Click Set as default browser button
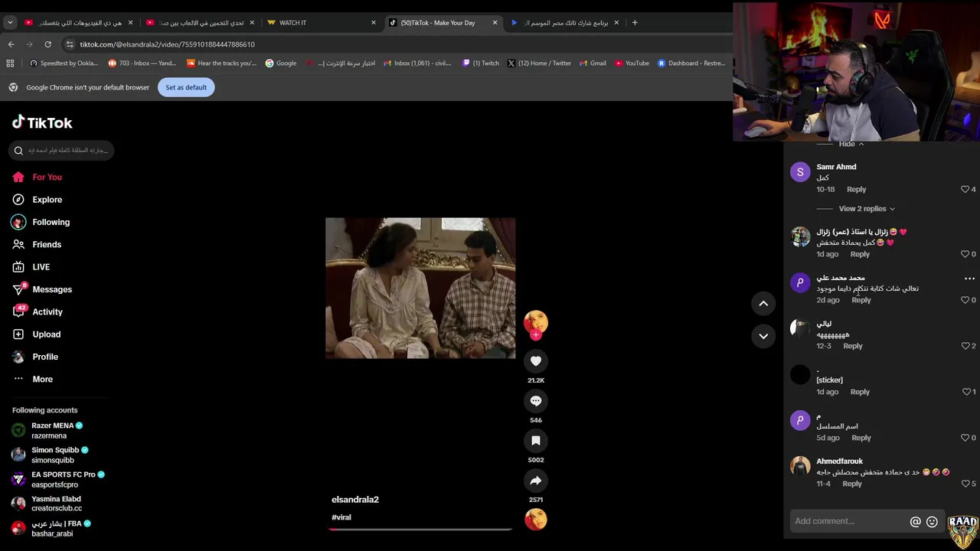980x551 pixels. click(x=186, y=87)
